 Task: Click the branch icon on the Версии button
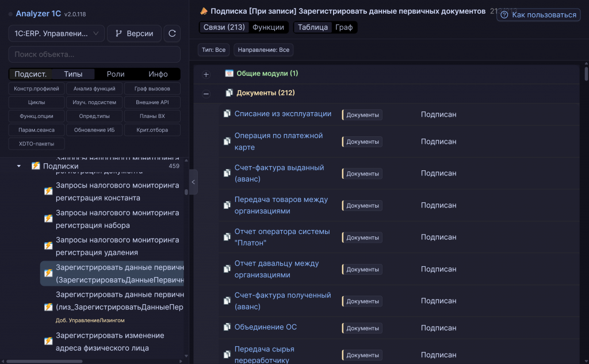[x=118, y=33]
